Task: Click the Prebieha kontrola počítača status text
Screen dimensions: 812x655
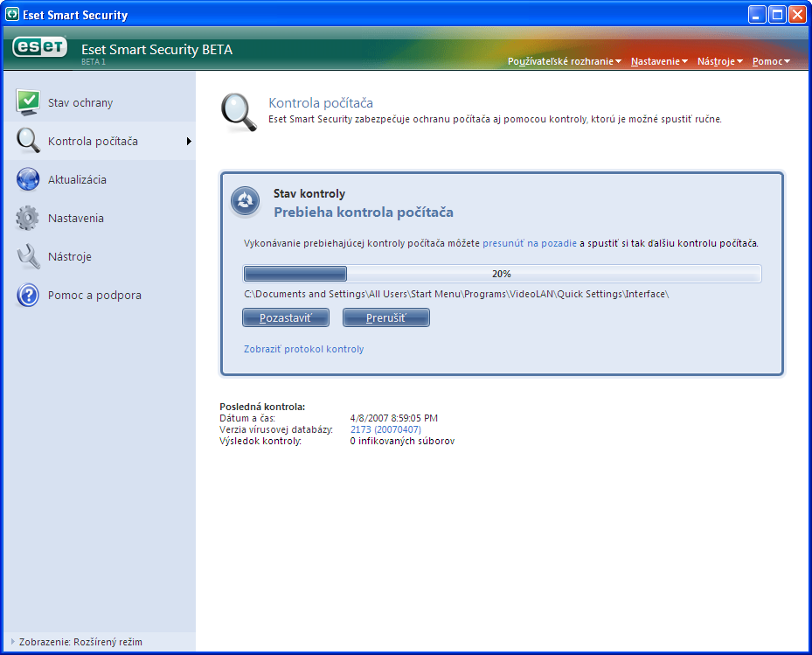Action: click(x=364, y=212)
